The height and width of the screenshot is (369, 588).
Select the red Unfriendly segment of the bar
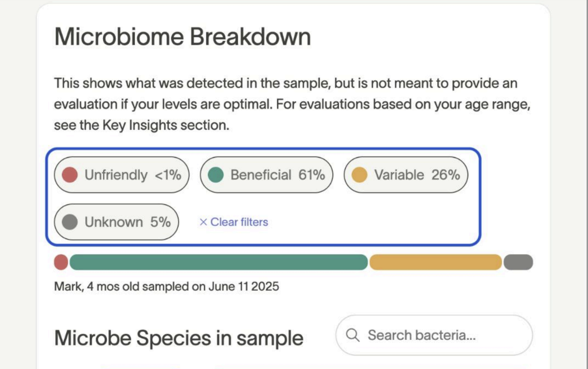point(61,262)
